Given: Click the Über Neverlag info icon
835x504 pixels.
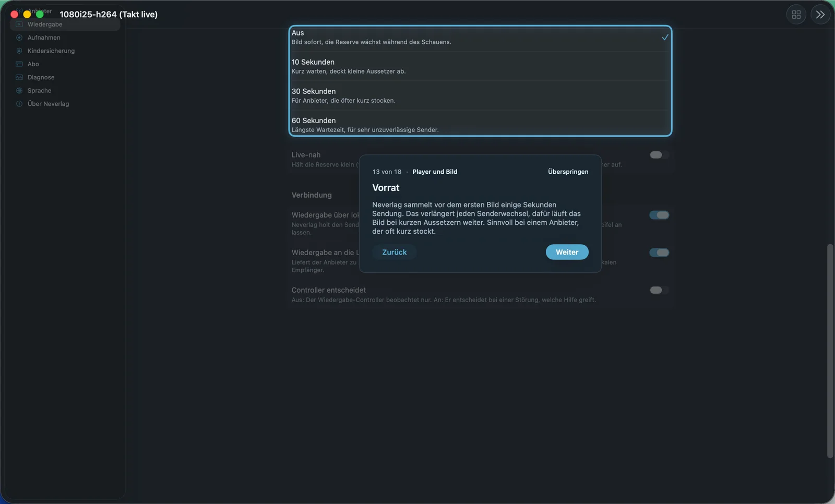Looking at the screenshot, I should click(x=19, y=104).
